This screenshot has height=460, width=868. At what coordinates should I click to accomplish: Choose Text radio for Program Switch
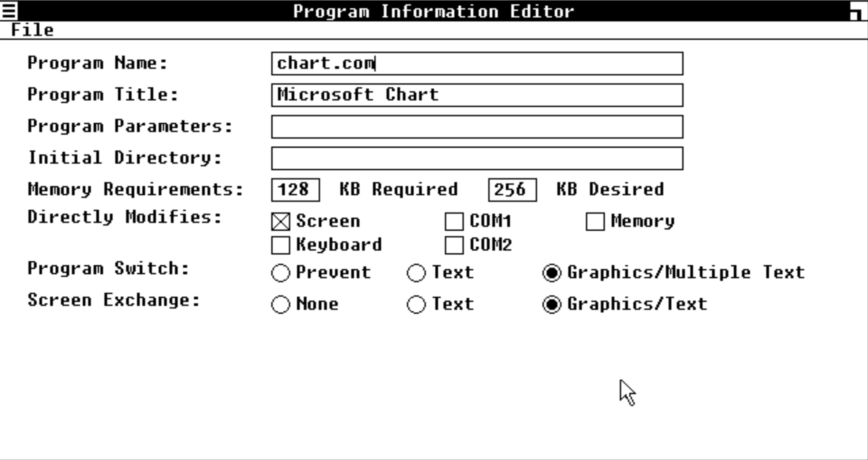pos(416,273)
